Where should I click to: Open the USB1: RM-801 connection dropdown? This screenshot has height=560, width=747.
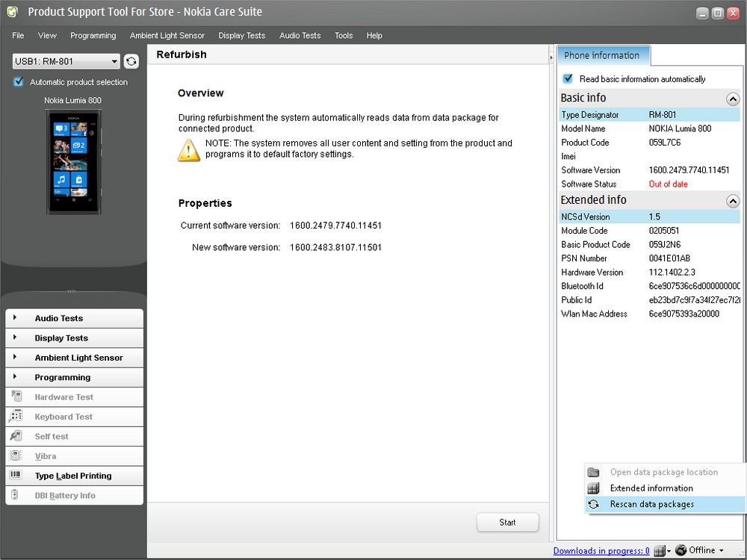click(x=66, y=61)
